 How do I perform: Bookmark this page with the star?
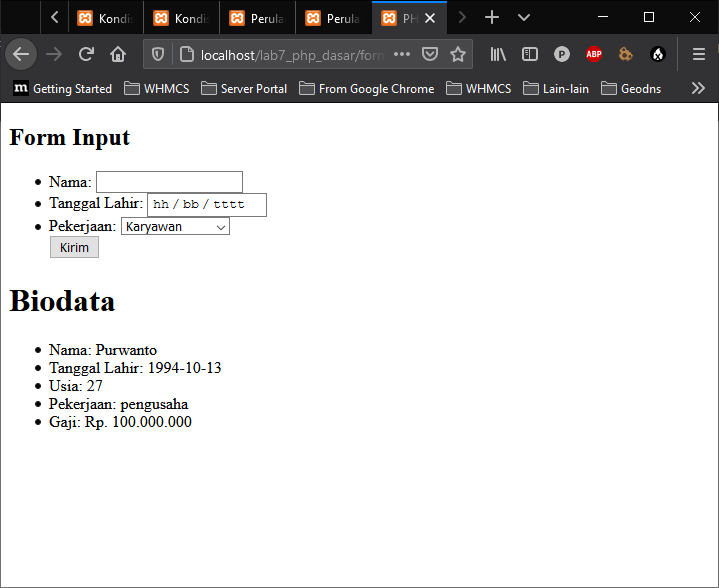tap(458, 55)
